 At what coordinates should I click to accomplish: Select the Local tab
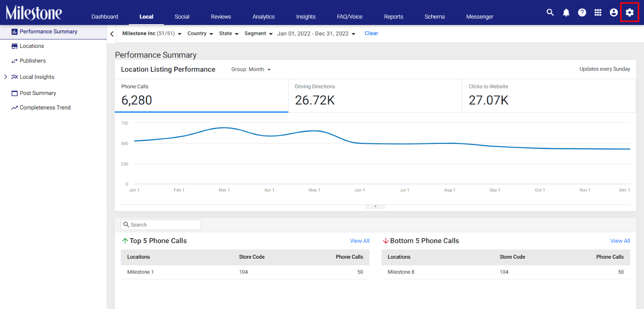click(x=147, y=16)
